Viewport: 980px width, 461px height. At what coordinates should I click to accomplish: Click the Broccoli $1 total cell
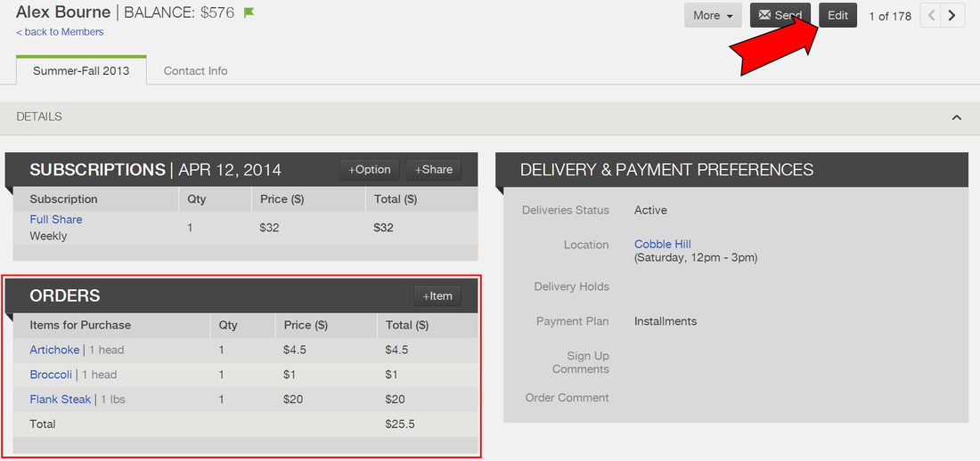[392, 375]
